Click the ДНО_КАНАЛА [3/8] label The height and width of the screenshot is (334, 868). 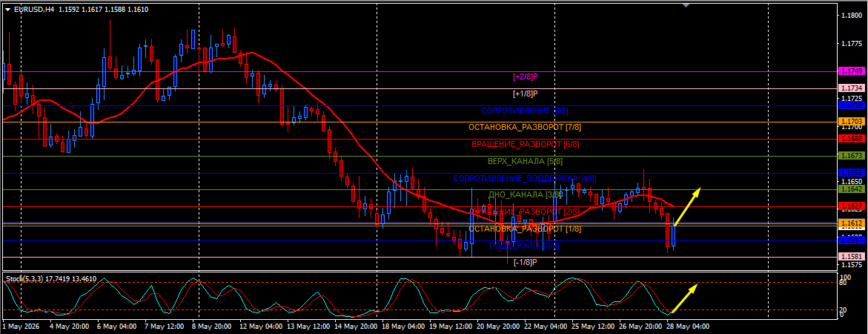[524, 195]
